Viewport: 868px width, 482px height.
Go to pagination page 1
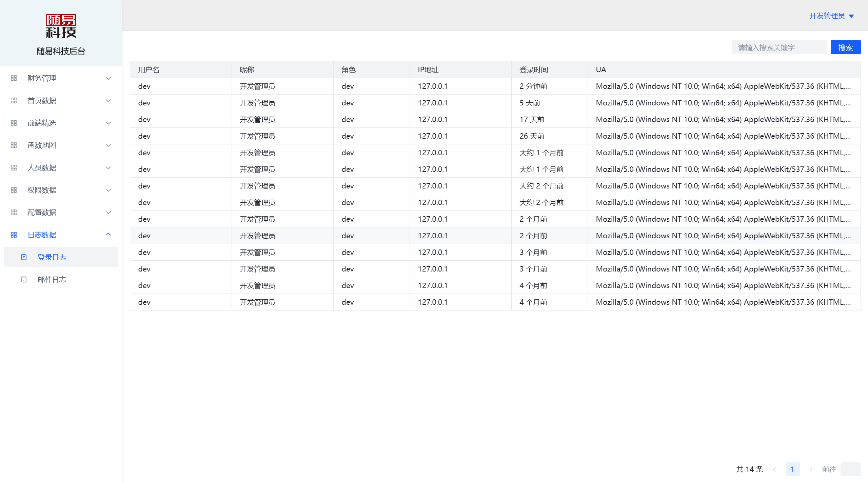pos(792,469)
